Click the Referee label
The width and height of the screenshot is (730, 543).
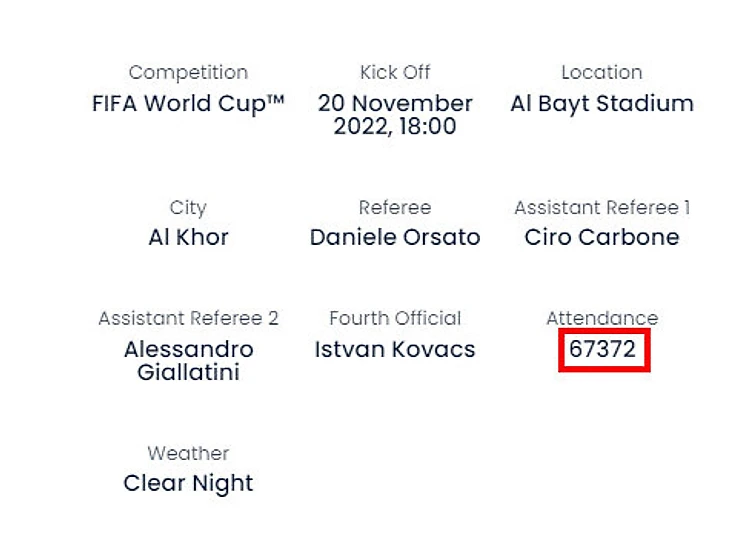[395, 207]
